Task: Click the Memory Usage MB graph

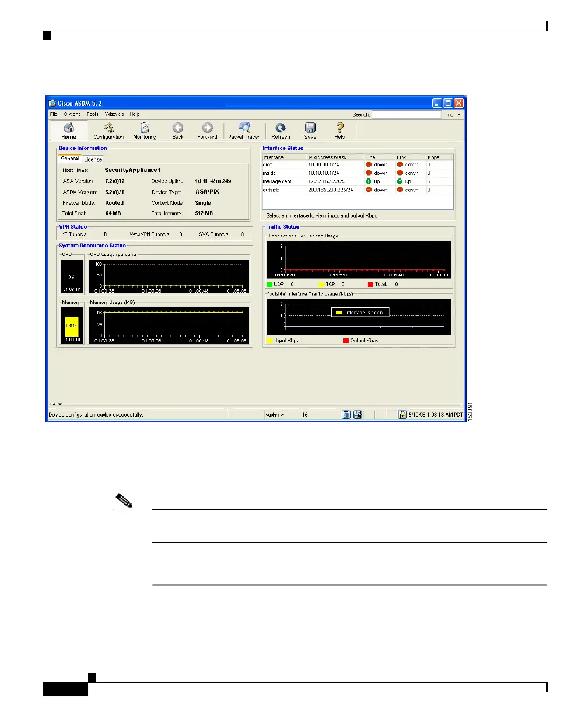Action: point(169,325)
